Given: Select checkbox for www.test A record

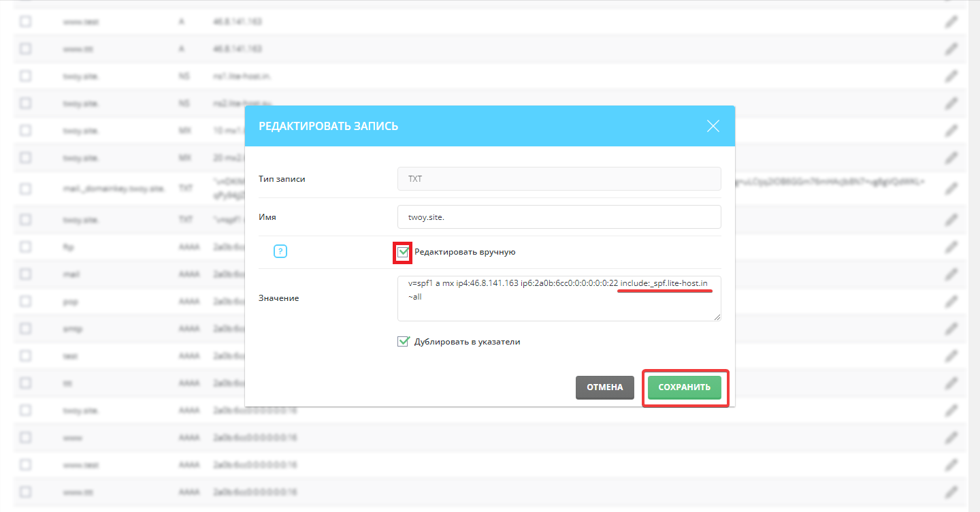Looking at the screenshot, I should pos(25,22).
